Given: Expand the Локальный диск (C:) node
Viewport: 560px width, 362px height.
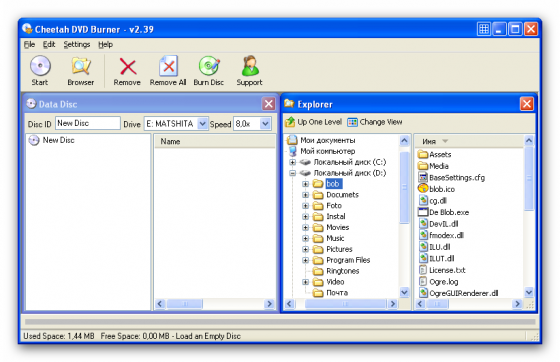Looking at the screenshot, I should tap(292, 162).
